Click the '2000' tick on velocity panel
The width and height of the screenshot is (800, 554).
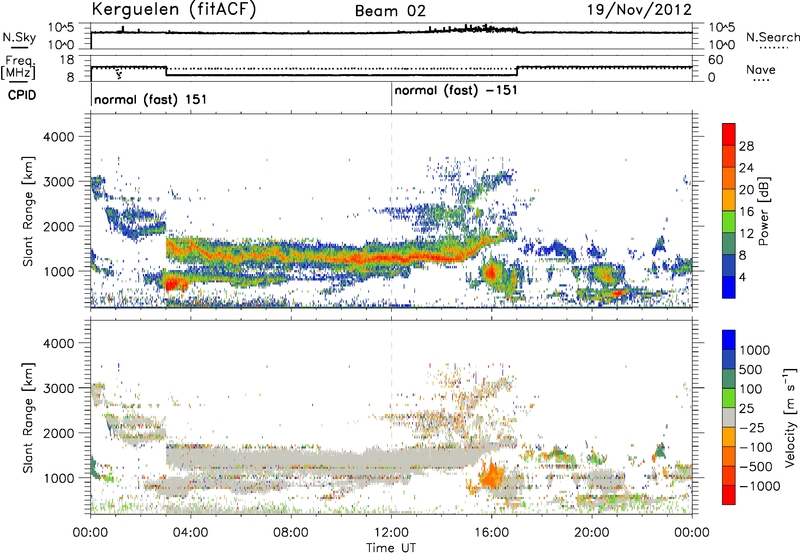tap(58, 433)
